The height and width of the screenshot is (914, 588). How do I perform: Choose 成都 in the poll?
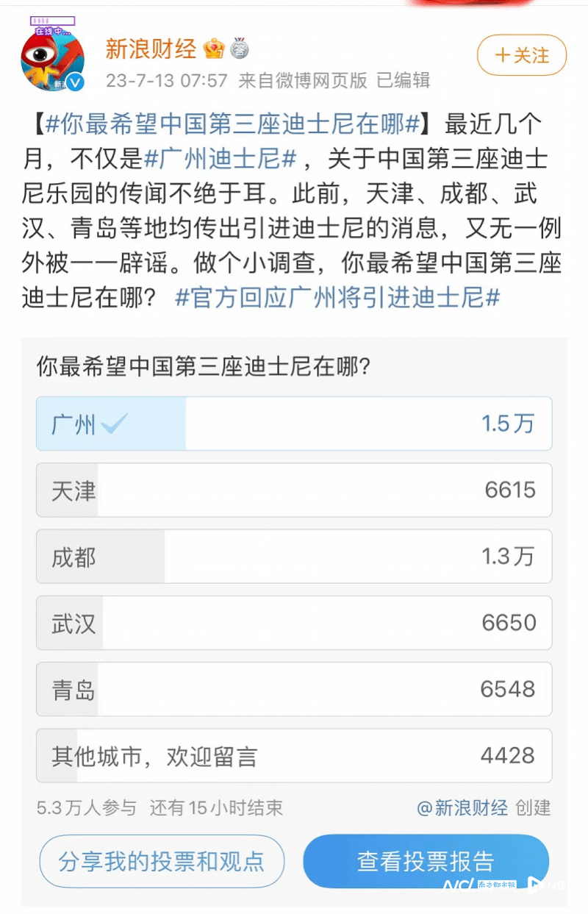tap(294, 557)
